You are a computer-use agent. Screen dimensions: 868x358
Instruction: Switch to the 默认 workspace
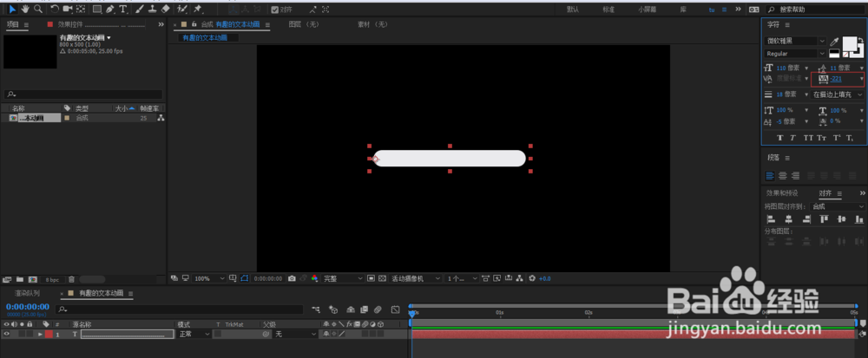click(574, 10)
